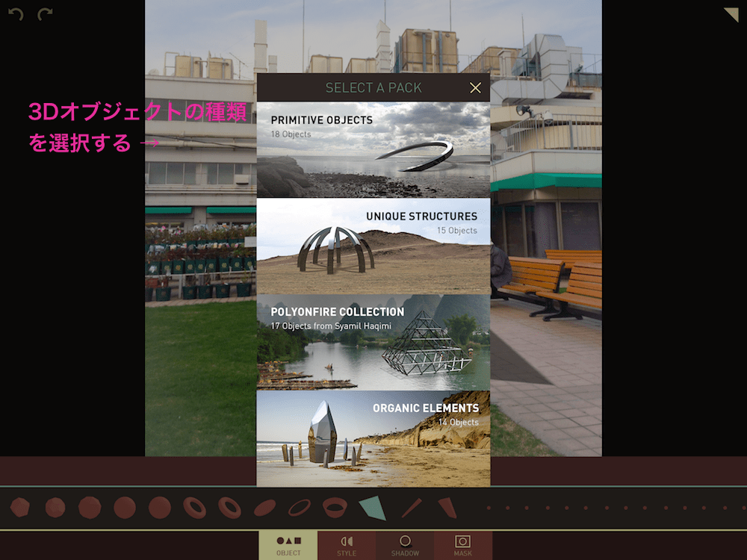This screenshot has height=560, width=747.
Task: Choose the Primitive Objects pack
Action: click(373, 149)
